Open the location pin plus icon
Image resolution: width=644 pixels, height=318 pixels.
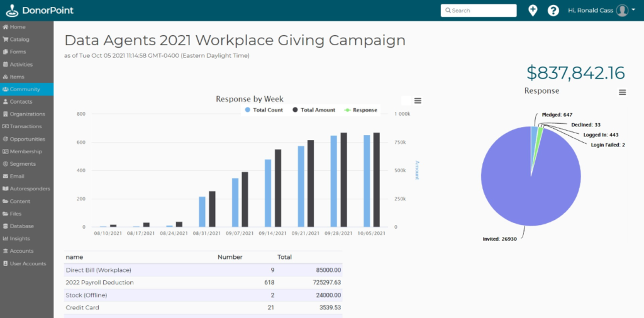pyautogui.click(x=533, y=10)
